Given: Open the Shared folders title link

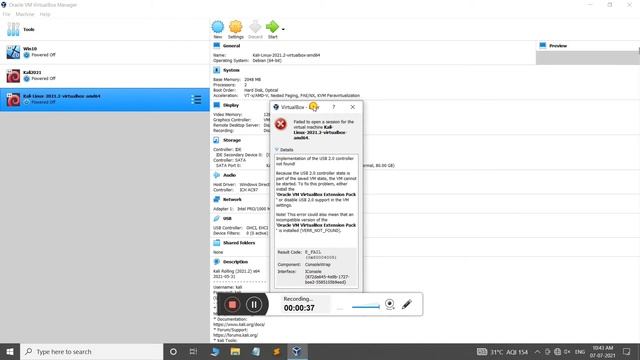Looking at the screenshot, I should 239,243.
